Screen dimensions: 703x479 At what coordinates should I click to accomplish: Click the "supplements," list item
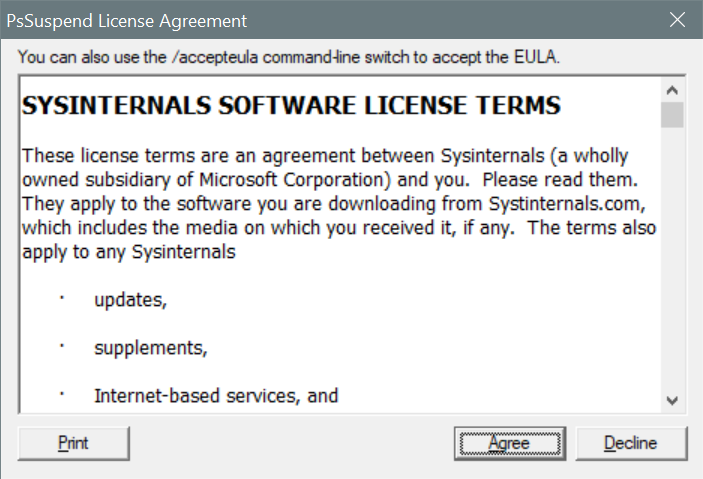pos(151,348)
